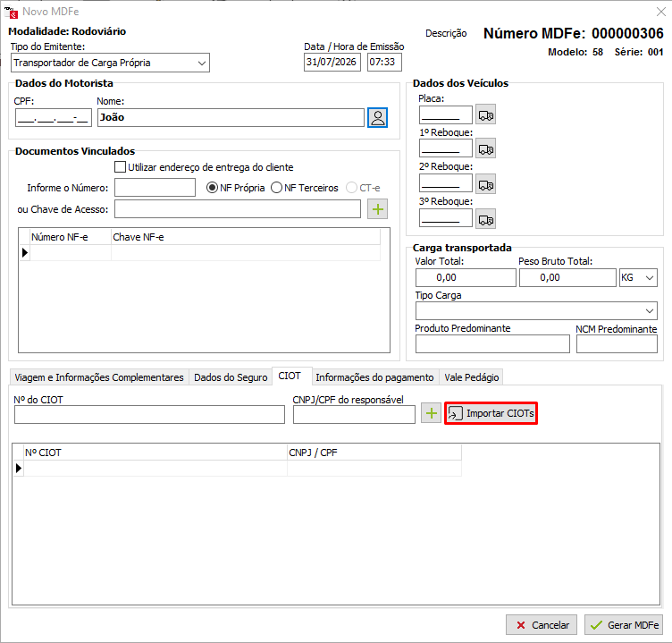Close the Novo MDFe window
The width and height of the screenshot is (672, 643).
[661, 12]
